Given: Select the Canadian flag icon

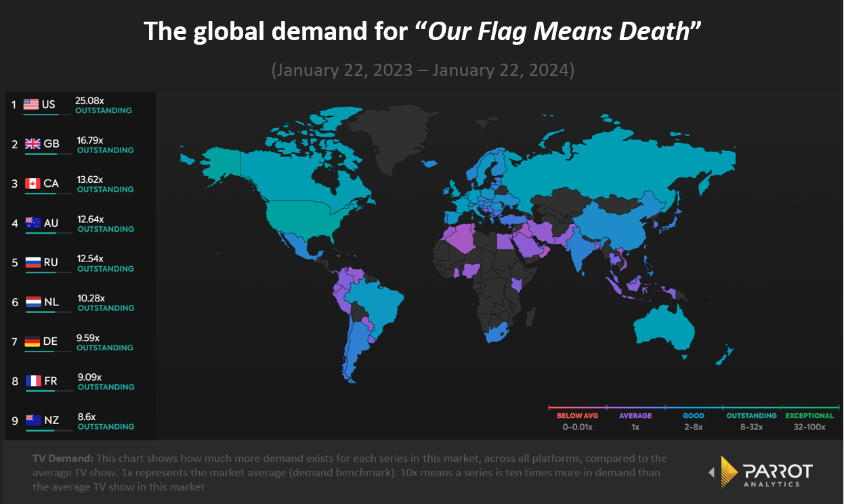Looking at the screenshot, I should (33, 184).
